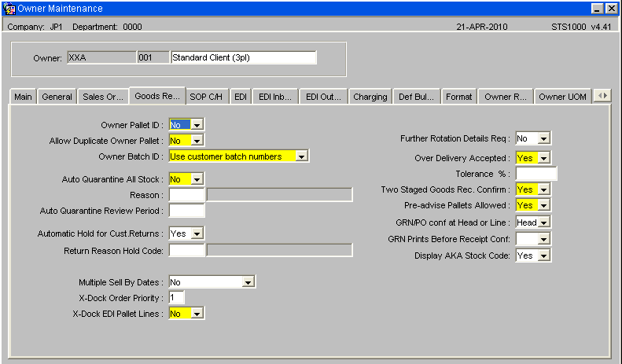
Task: Open the EDI tab
Action: [x=241, y=97]
